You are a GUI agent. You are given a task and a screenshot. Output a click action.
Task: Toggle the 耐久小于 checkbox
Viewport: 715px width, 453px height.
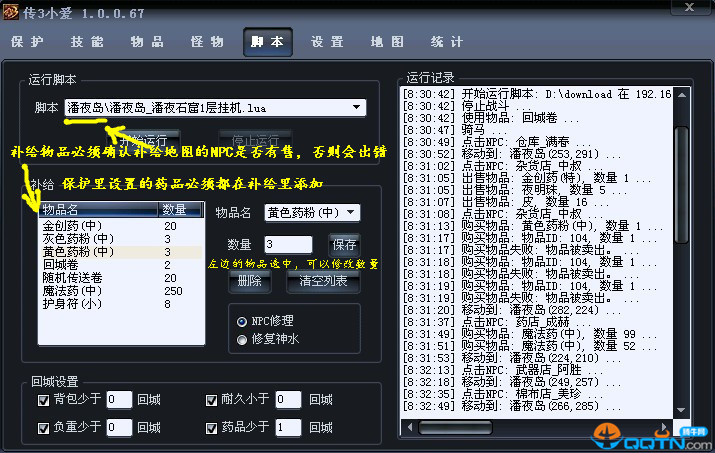click(212, 400)
